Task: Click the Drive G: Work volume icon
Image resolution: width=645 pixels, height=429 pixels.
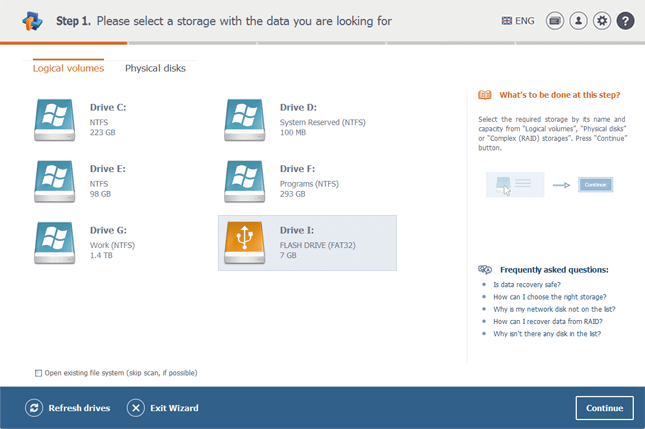Action: pyautogui.click(x=55, y=243)
